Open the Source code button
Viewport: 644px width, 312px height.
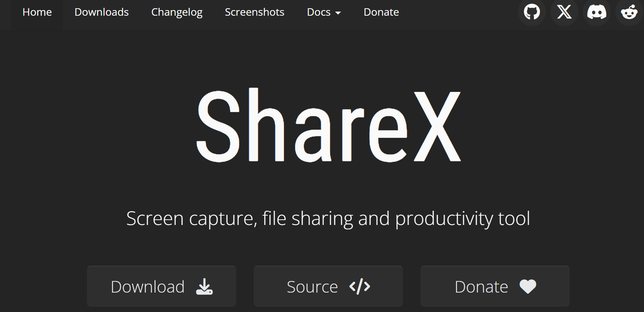(x=328, y=286)
